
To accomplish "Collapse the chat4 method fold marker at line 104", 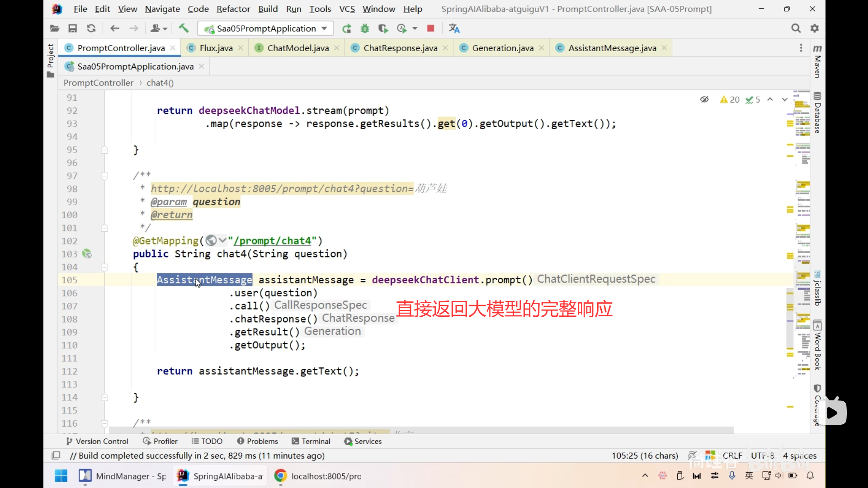I will point(104,267).
